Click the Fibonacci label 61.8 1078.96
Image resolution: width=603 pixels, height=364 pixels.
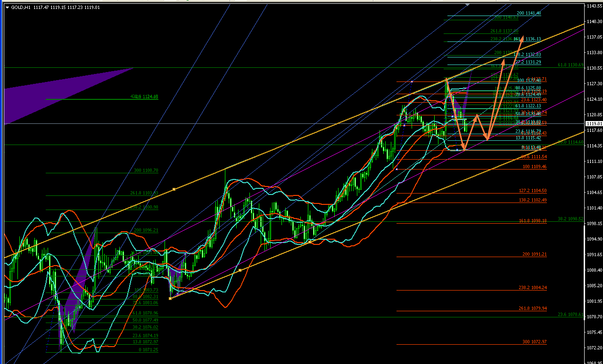pos(145,313)
